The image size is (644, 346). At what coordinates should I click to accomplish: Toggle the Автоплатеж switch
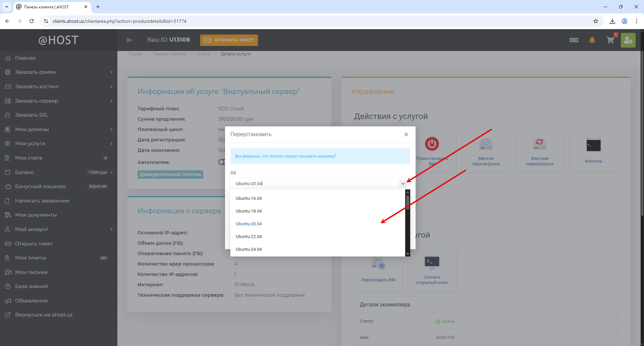[222, 162]
